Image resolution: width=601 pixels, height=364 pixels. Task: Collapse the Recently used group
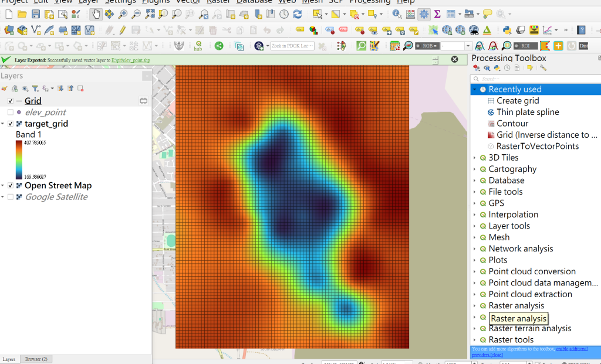click(x=474, y=90)
